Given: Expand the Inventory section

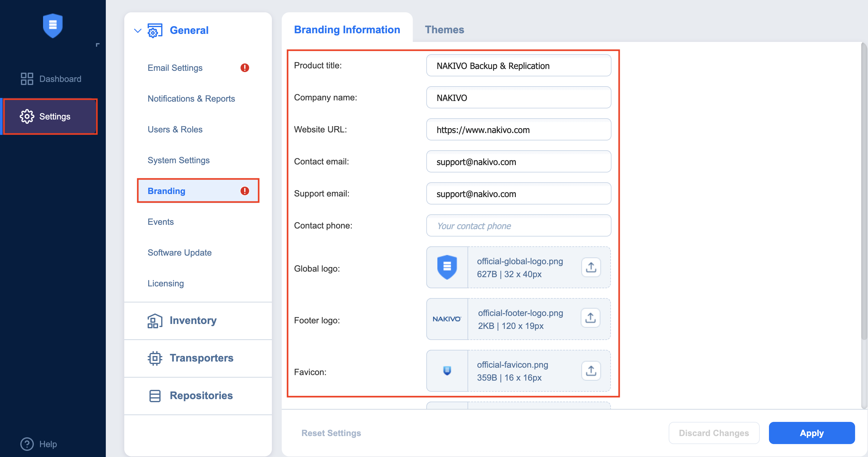Looking at the screenshot, I should pos(193,320).
